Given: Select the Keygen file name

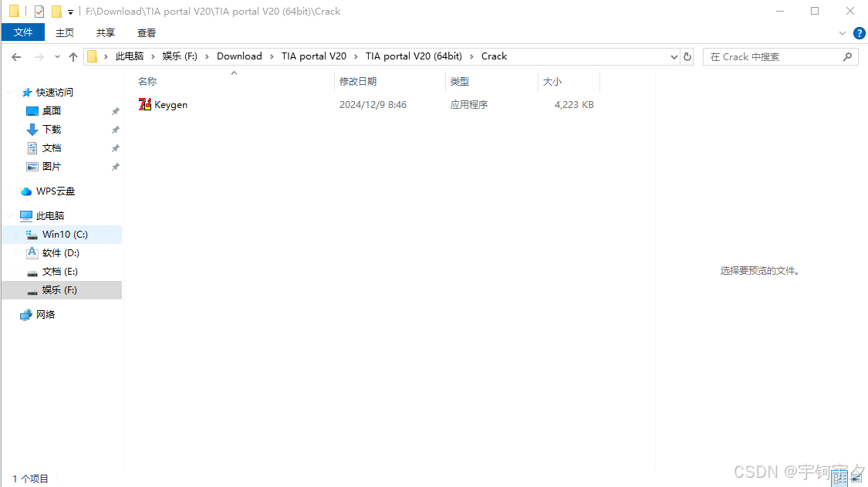Looking at the screenshot, I should [x=171, y=105].
